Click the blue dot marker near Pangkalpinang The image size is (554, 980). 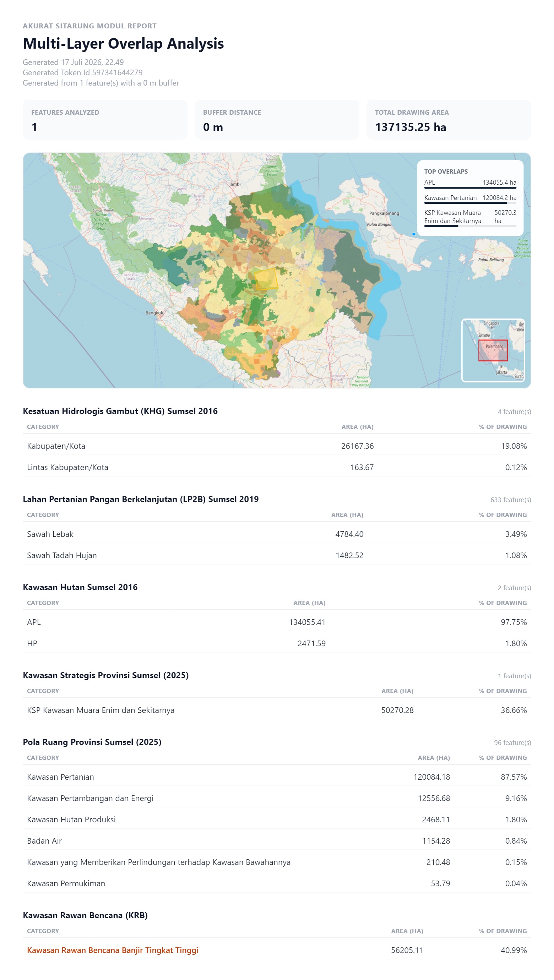pos(414,234)
